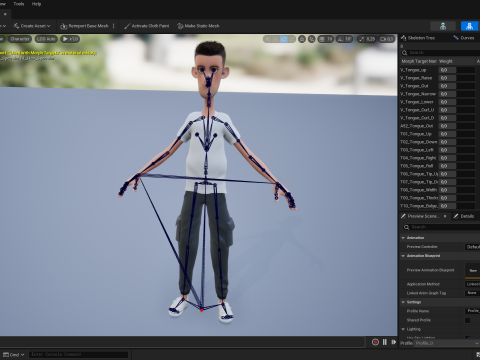Image resolution: width=480 pixels, height=360 pixels.
Task: Select the blue Skeletal Mesh mode icon
Action: pos(469,26)
